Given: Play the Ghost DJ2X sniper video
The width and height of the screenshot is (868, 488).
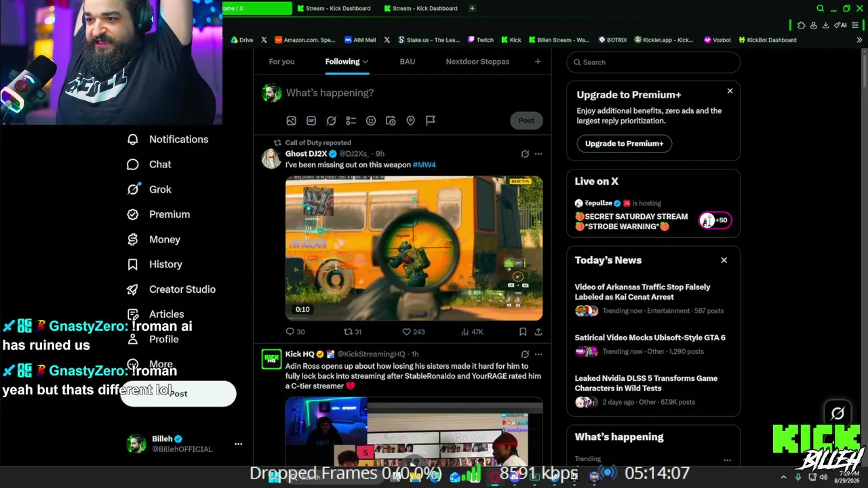Looking at the screenshot, I should click(414, 247).
